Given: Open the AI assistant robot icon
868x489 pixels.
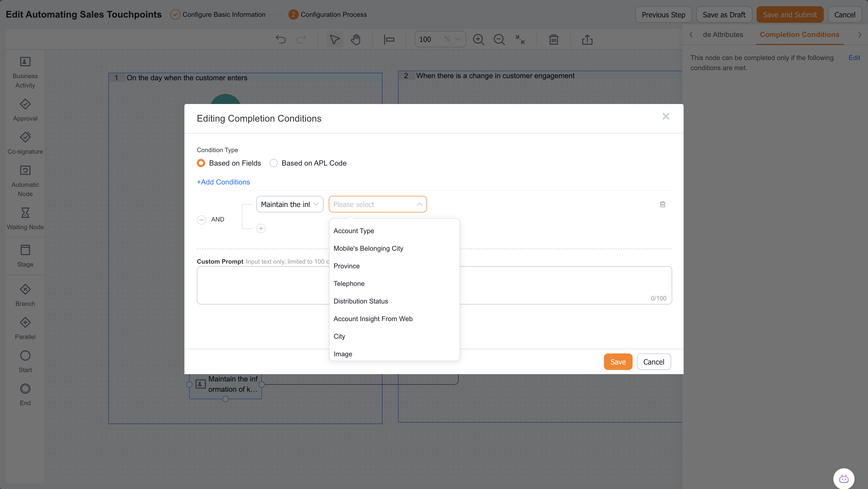Looking at the screenshot, I should (x=844, y=479).
